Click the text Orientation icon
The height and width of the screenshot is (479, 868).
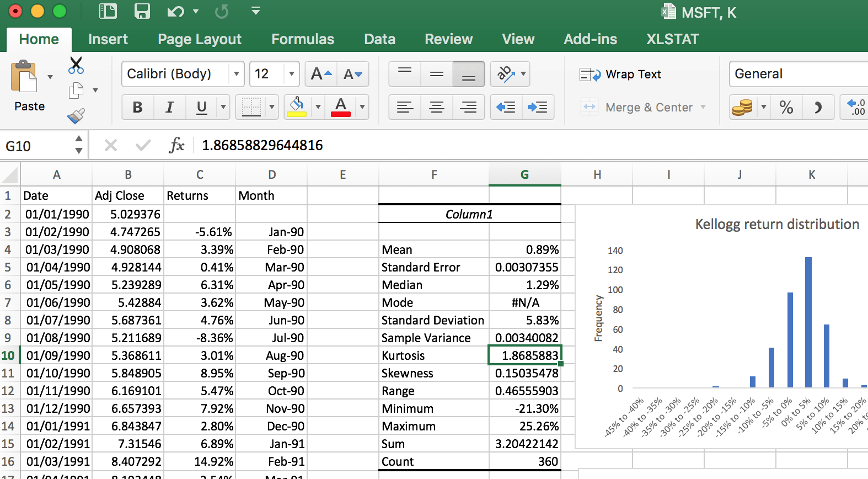pyautogui.click(x=506, y=74)
